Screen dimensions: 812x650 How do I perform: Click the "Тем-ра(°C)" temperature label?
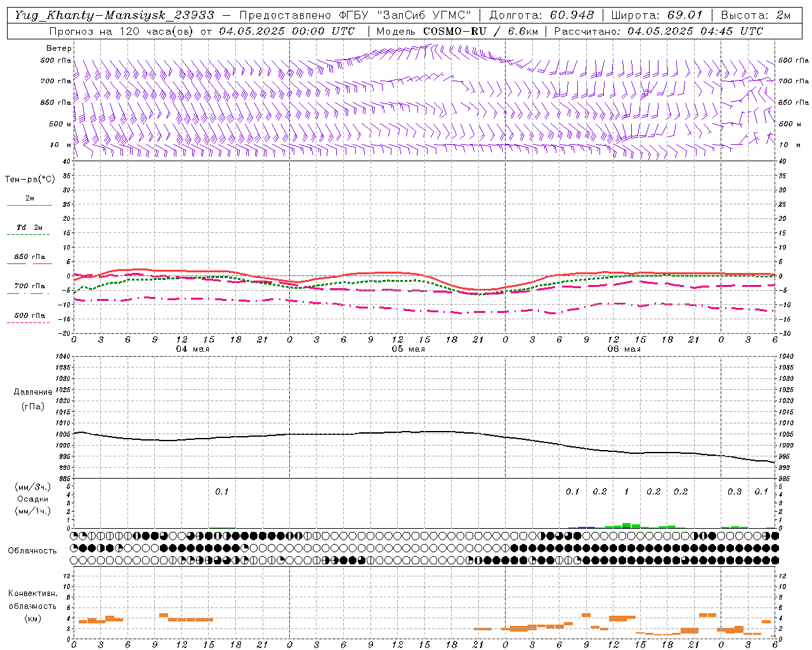[x=30, y=179]
